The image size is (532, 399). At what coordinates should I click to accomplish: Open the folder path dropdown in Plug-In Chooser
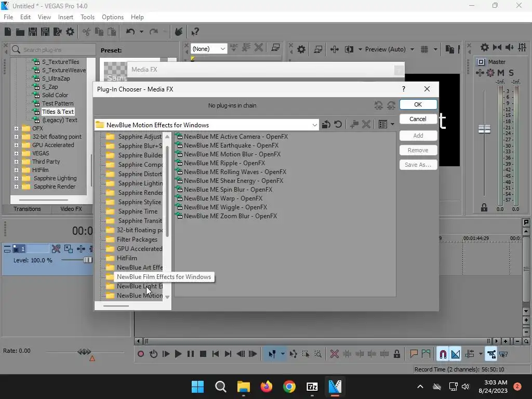click(x=314, y=125)
